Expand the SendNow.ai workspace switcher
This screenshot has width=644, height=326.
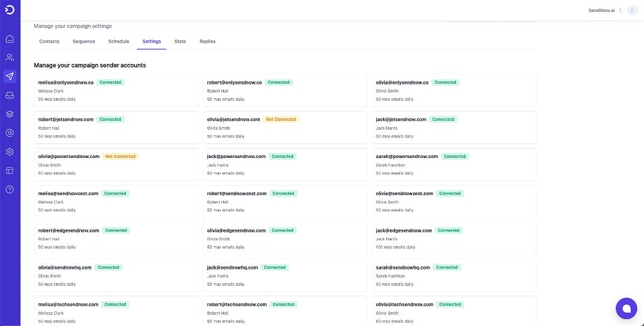[x=605, y=11]
